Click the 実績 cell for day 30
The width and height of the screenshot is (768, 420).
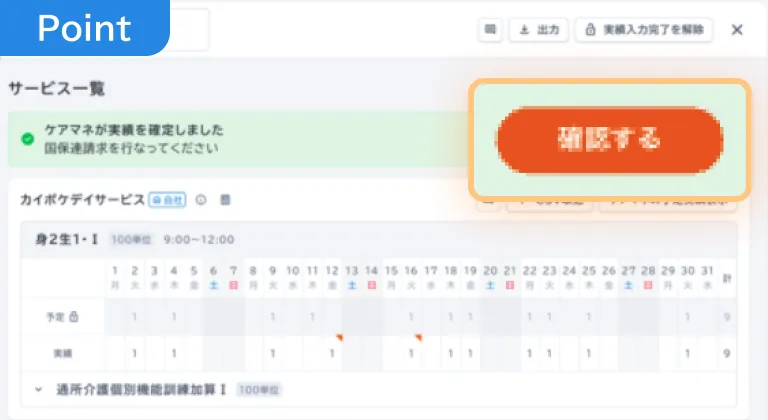(686, 353)
